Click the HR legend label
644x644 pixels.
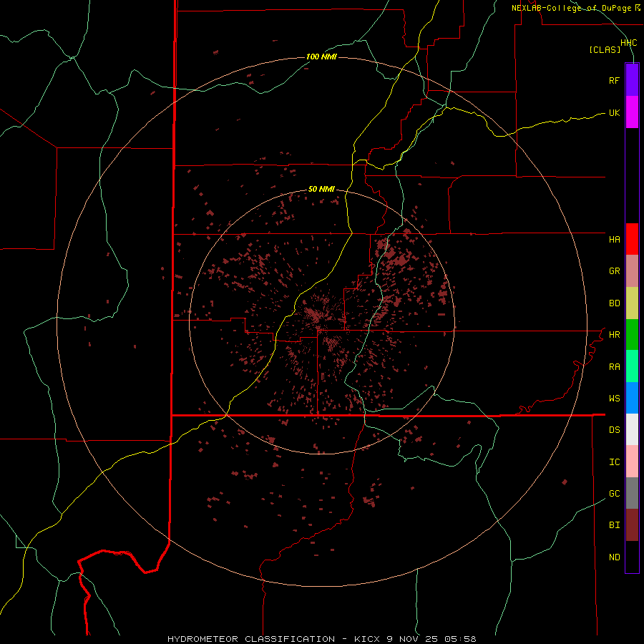coord(614,335)
